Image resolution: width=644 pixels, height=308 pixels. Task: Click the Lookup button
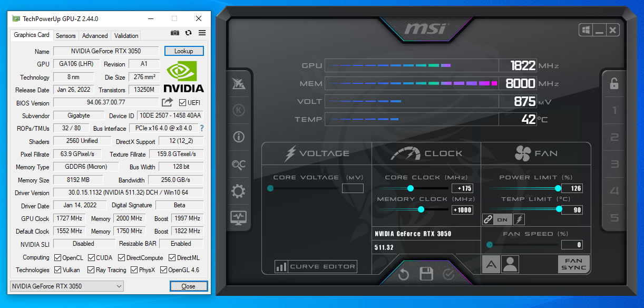click(x=184, y=51)
